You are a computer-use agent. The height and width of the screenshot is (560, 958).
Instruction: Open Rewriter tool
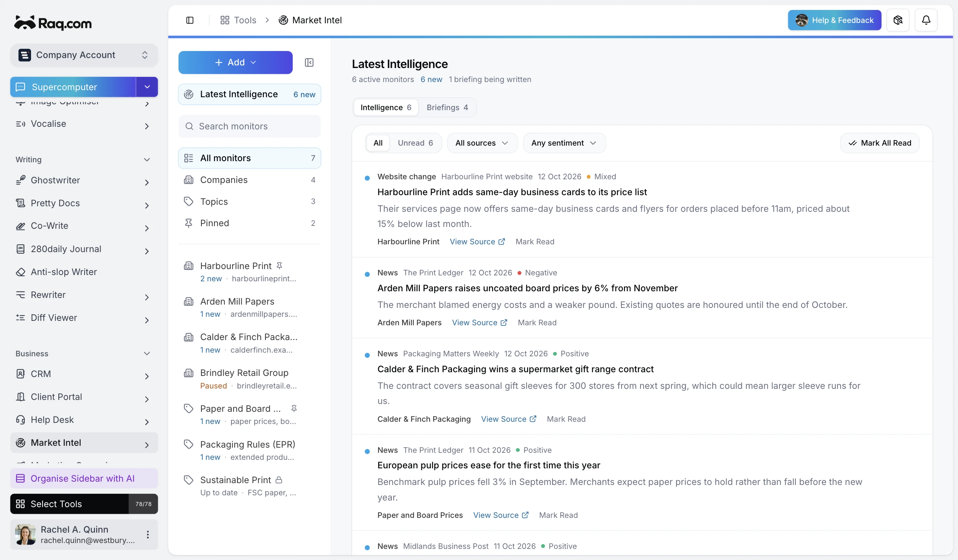pos(84,295)
